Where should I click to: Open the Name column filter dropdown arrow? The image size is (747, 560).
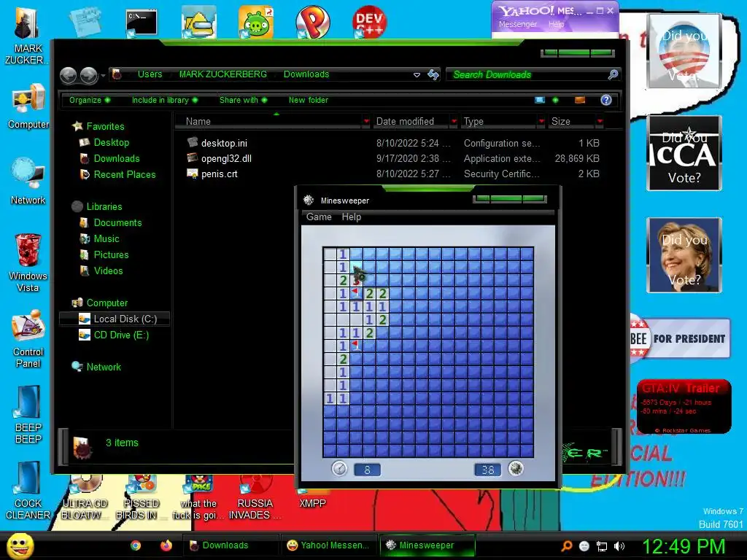tap(366, 122)
